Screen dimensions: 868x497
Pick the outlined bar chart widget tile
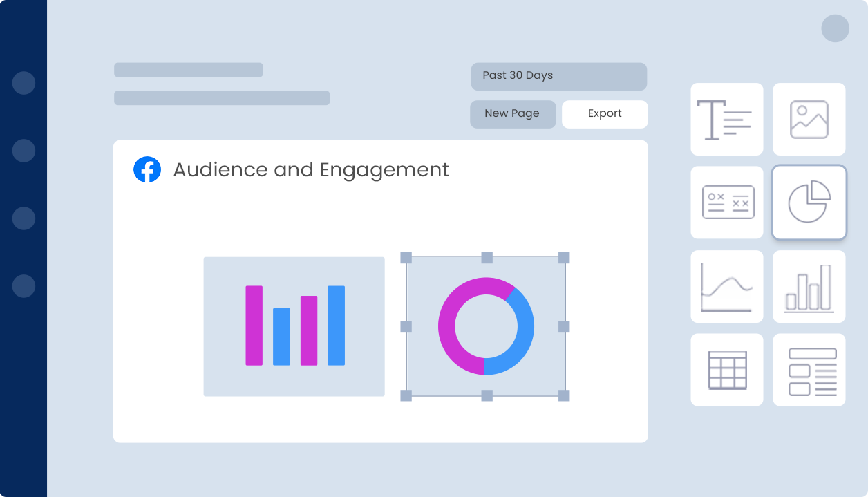point(809,286)
